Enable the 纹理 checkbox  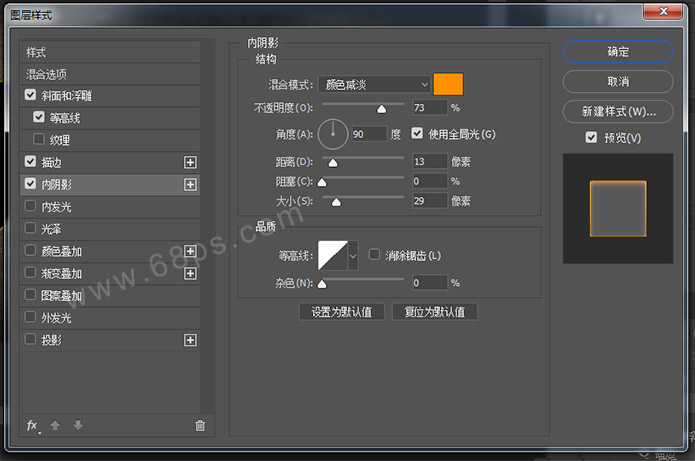(39, 139)
